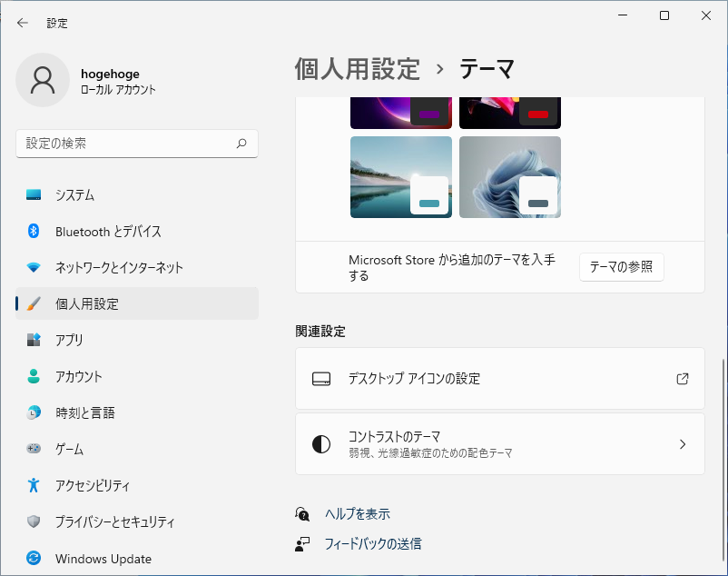Open ネットワークとインターネット category

pyautogui.click(x=137, y=268)
